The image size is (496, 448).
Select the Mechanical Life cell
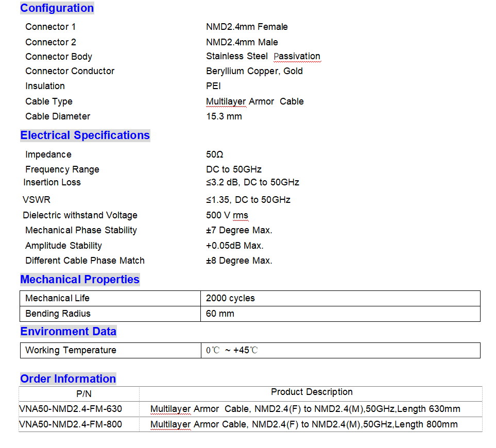pyautogui.click(x=110, y=299)
